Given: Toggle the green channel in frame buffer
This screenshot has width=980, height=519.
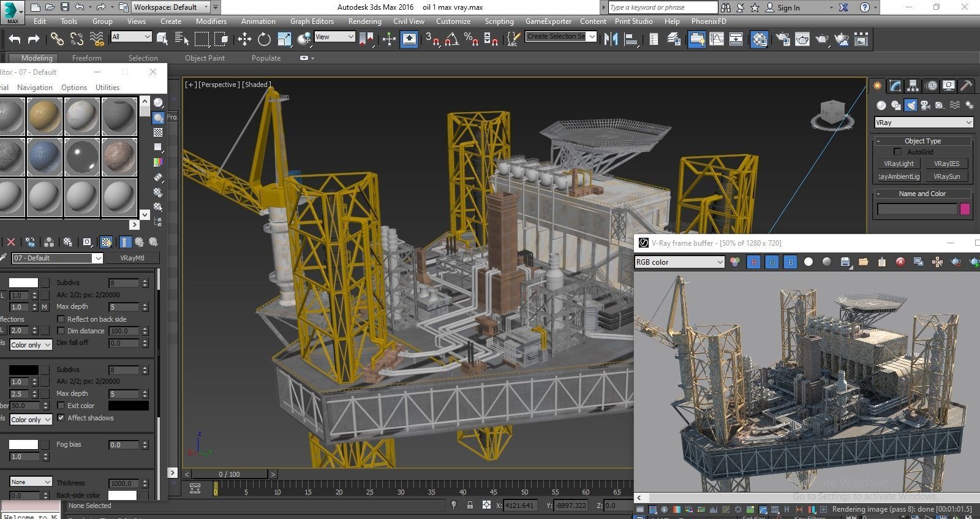Looking at the screenshot, I should 772,262.
